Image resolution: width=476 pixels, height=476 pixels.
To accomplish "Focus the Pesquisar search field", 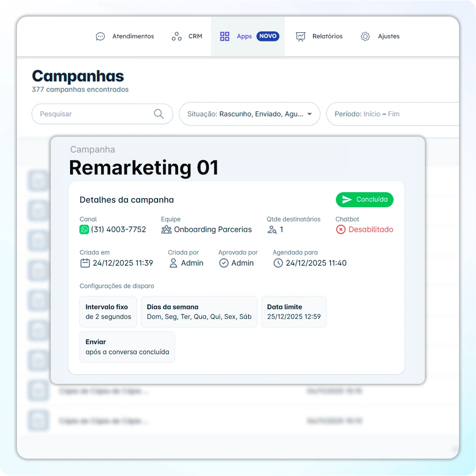I will [102, 114].
